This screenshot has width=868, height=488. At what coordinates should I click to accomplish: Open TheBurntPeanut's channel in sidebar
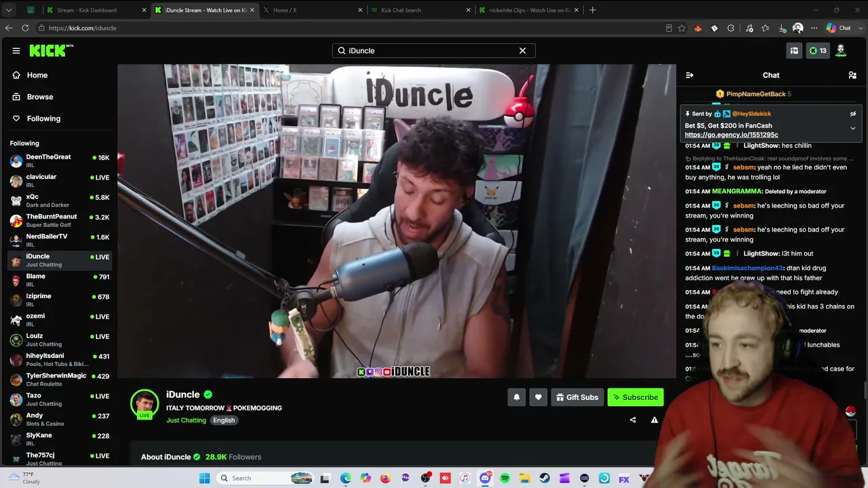pos(60,220)
